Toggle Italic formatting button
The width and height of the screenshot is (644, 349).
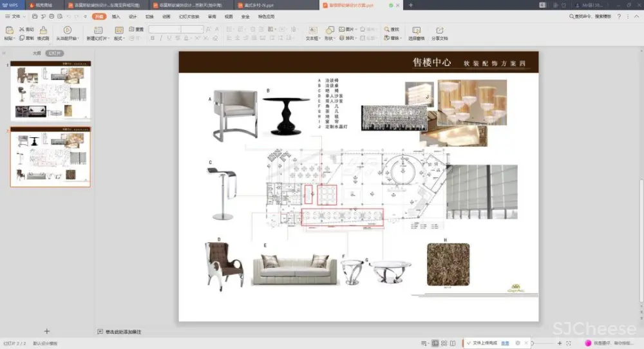click(162, 38)
